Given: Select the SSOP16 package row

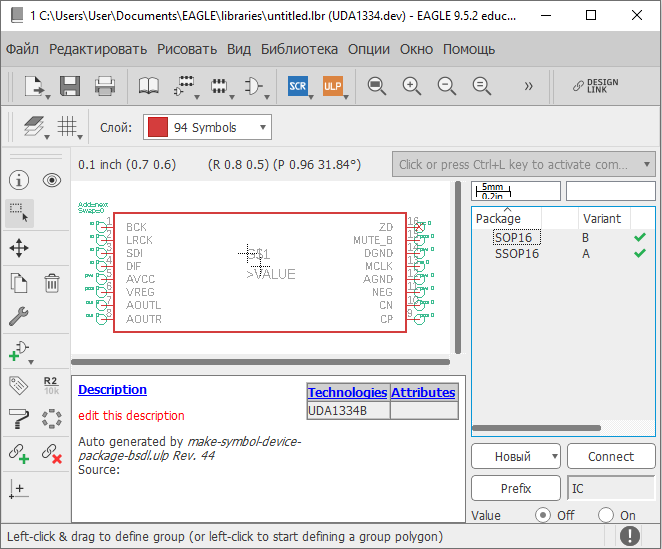Looking at the screenshot, I should coord(563,254).
